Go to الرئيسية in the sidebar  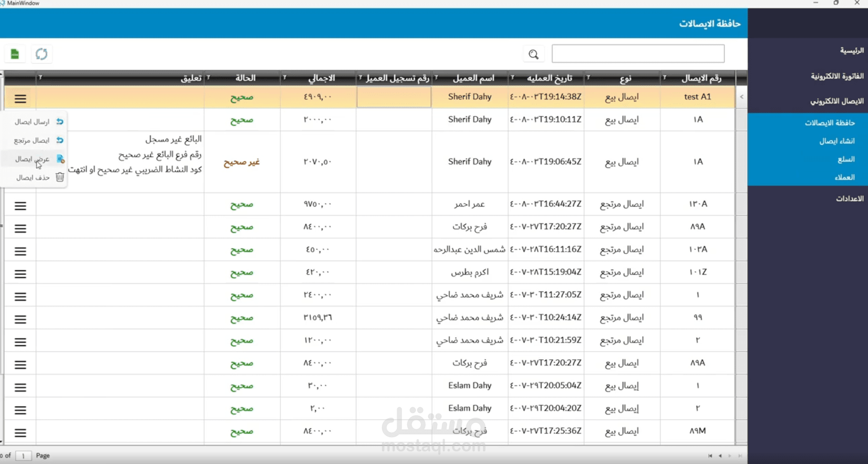(851, 50)
